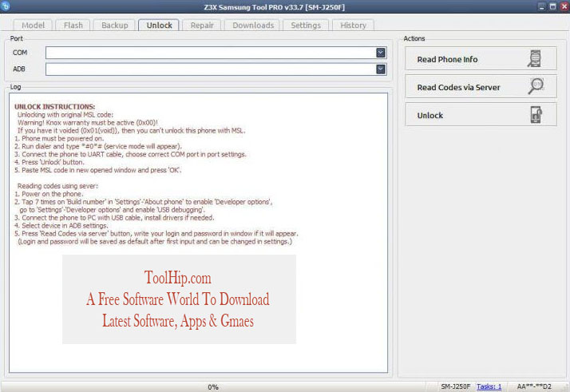Click the Read Phone Info phone icon

[x=534, y=58]
